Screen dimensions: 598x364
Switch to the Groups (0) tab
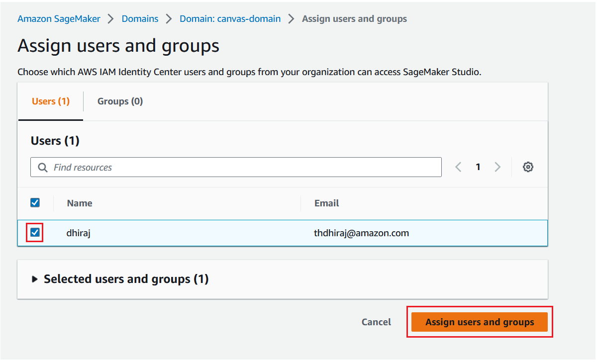coord(120,101)
